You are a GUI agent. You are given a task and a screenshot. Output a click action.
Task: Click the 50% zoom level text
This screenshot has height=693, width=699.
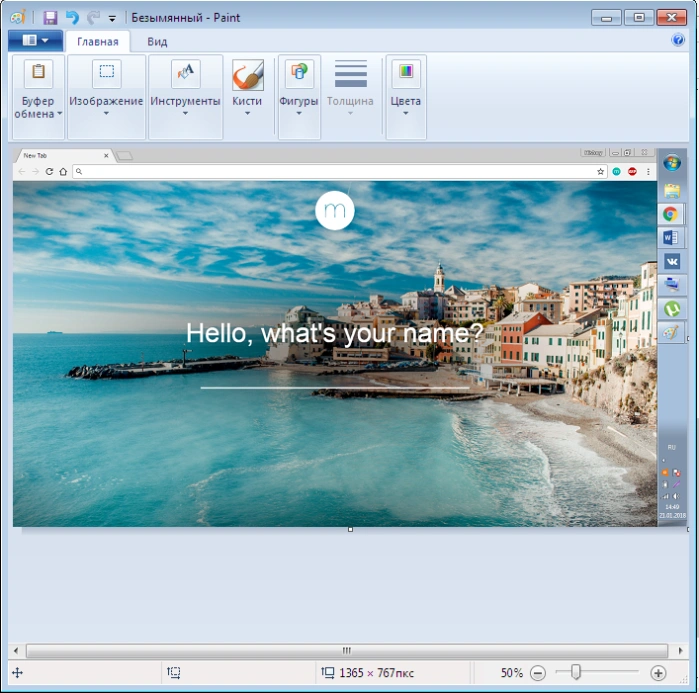tap(511, 673)
